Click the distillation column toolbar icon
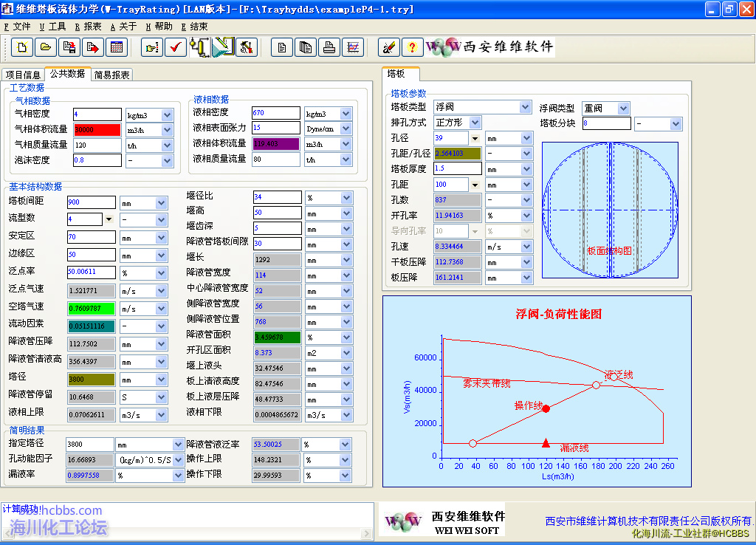Viewport: 756px width, 545px height. pos(199,47)
